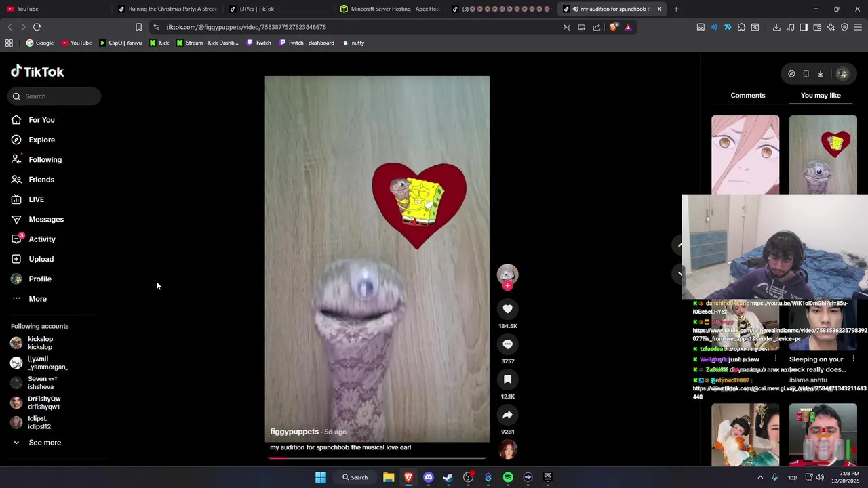Image resolution: width=868 pixels, height=488 pixels.
Task: Open TikTok Messages
Action: click(37, 219)
